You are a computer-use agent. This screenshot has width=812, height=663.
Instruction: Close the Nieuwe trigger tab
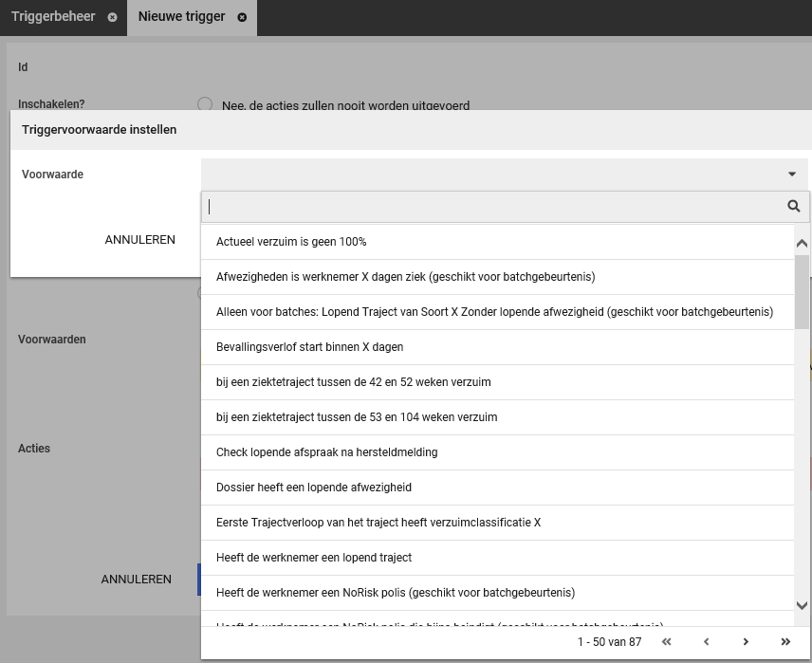(x=242, y=18)
